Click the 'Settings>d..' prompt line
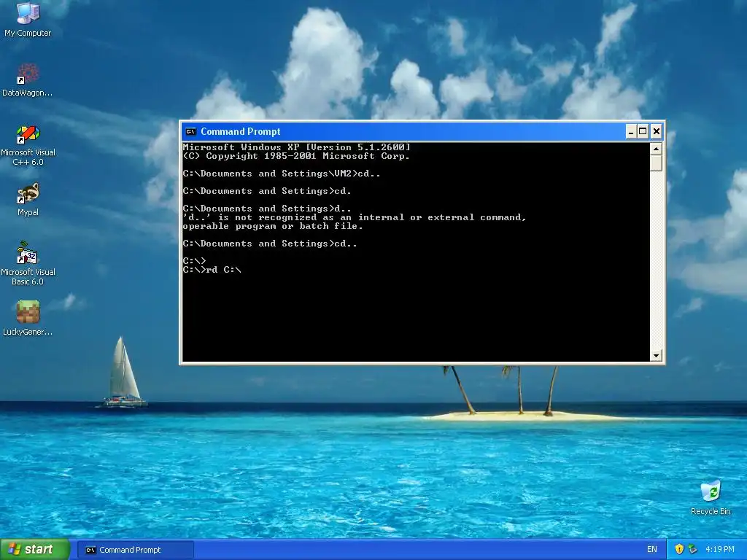 coord(267,209)
